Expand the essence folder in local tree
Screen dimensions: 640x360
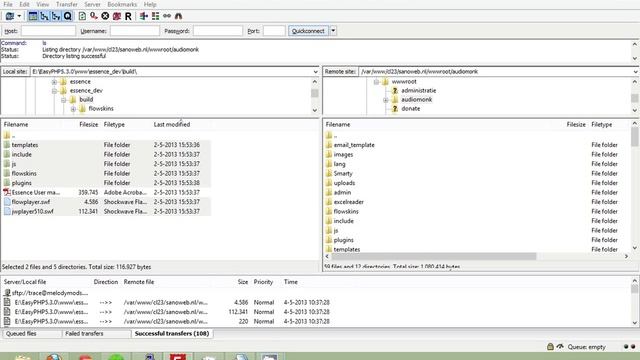[54, 82]
